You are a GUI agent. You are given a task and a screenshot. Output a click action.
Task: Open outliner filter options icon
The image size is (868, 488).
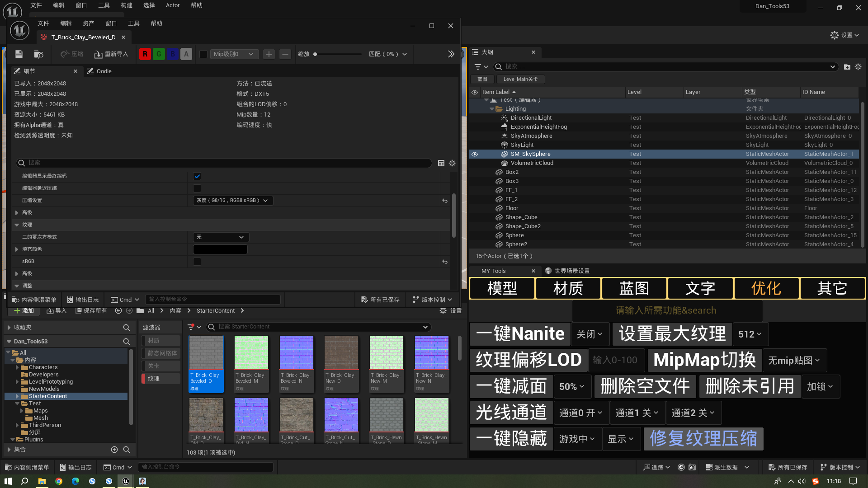pyautogui.click(x=481, y=67)
